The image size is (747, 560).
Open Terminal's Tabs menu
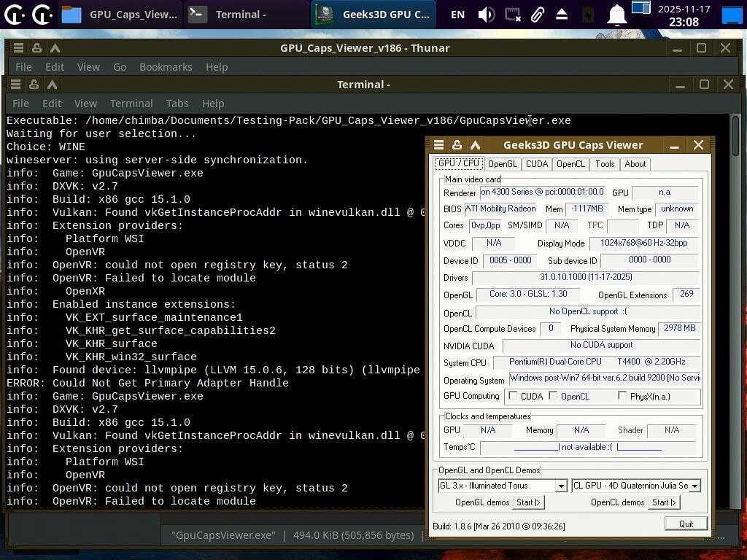177,104
